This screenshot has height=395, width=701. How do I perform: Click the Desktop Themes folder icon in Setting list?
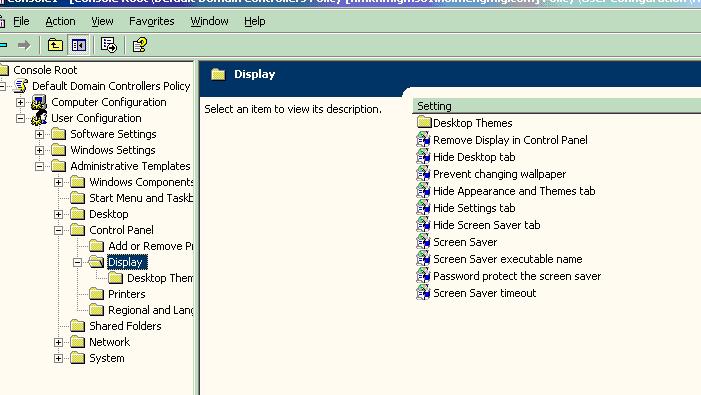coord(424,122)
